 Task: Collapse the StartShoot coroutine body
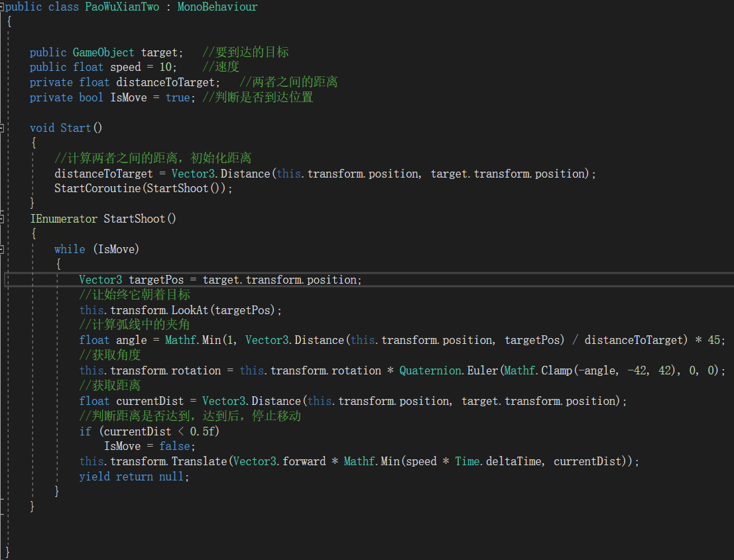coord(3,218)
